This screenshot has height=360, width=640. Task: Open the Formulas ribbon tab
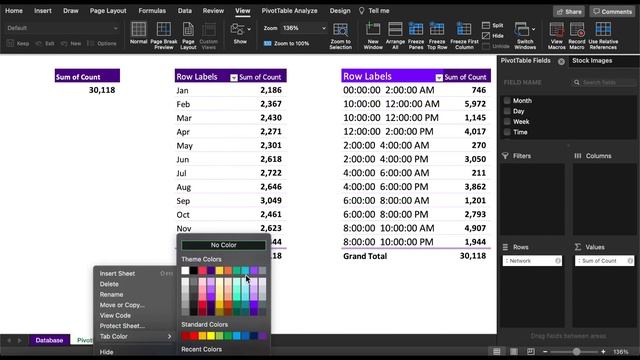(152, 11)
